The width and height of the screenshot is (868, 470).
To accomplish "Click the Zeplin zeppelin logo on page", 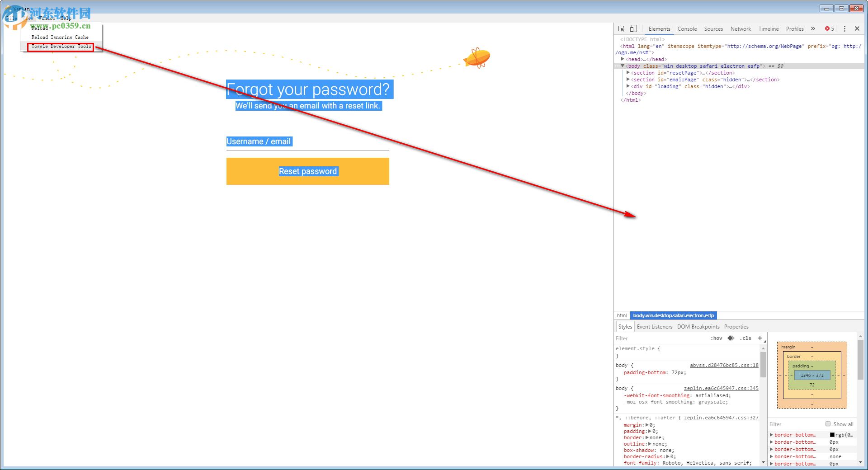I will click(477, 57).
